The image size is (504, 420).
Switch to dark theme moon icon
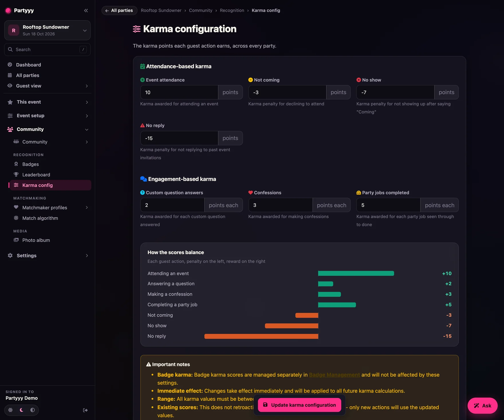click(x=21, y=410)
